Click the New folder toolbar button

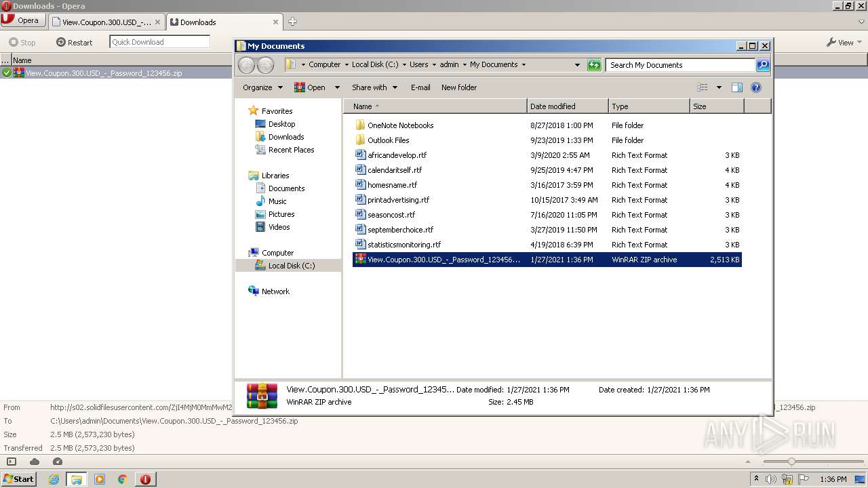coord(459,87)
